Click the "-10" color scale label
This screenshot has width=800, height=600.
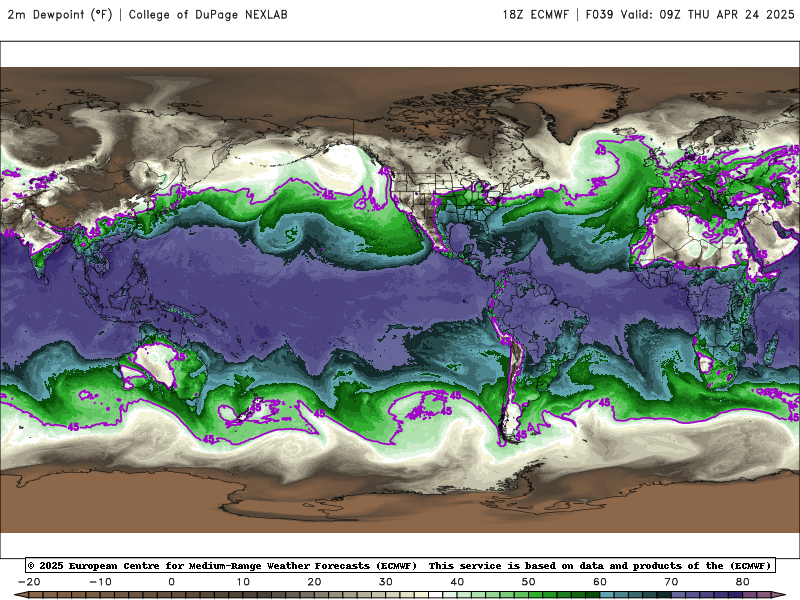100,582
